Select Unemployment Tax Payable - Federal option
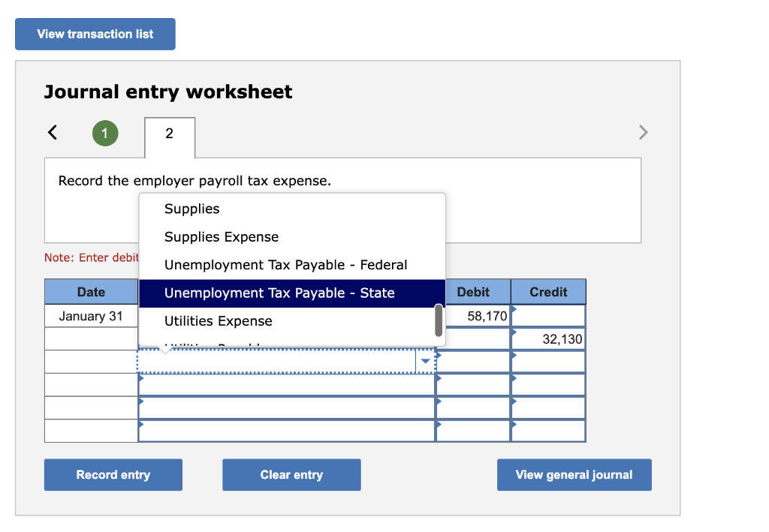The image size is (769, 532). pyautogui.click(x=285, y=265)
